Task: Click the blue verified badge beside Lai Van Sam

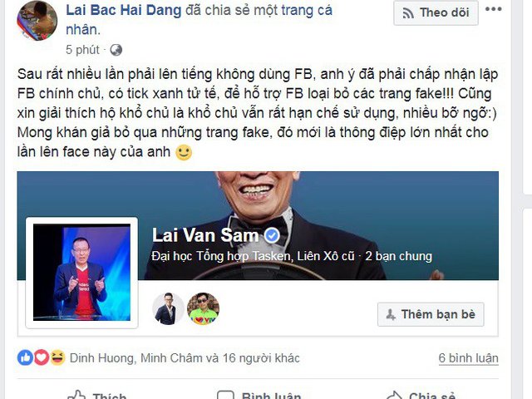Action: pyautogui.click(x=272, y=234)
